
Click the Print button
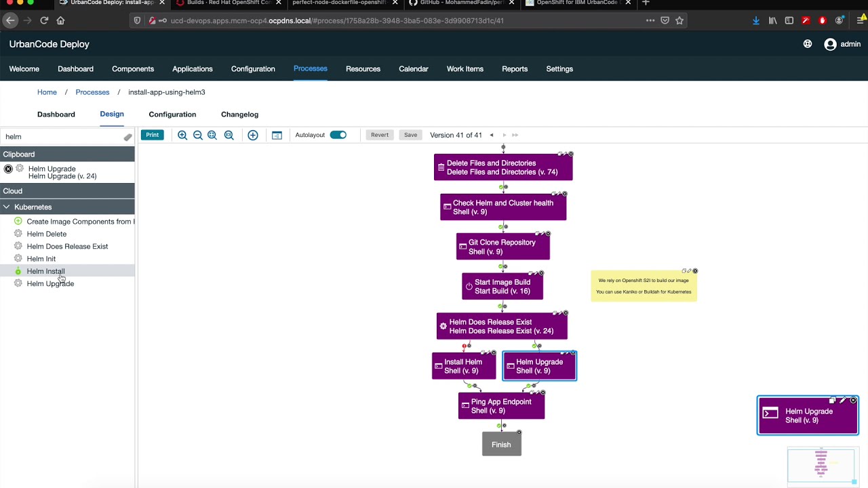click(153, 135)
